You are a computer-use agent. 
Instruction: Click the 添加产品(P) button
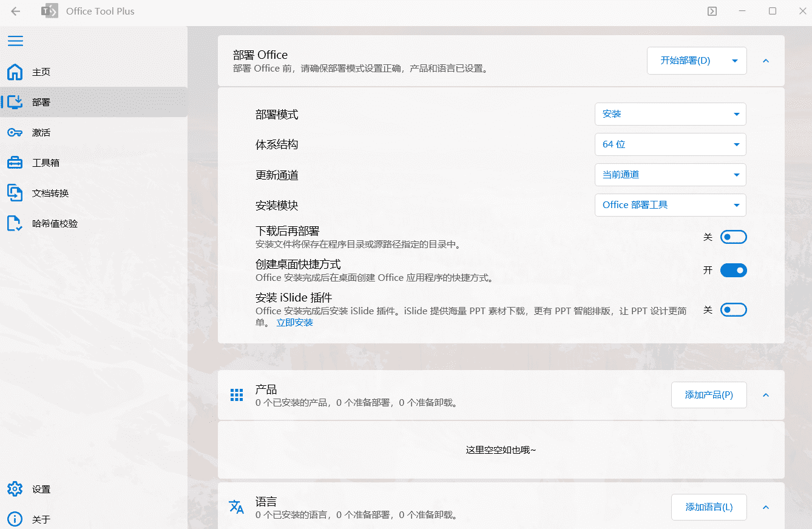[x=709, y=395]
